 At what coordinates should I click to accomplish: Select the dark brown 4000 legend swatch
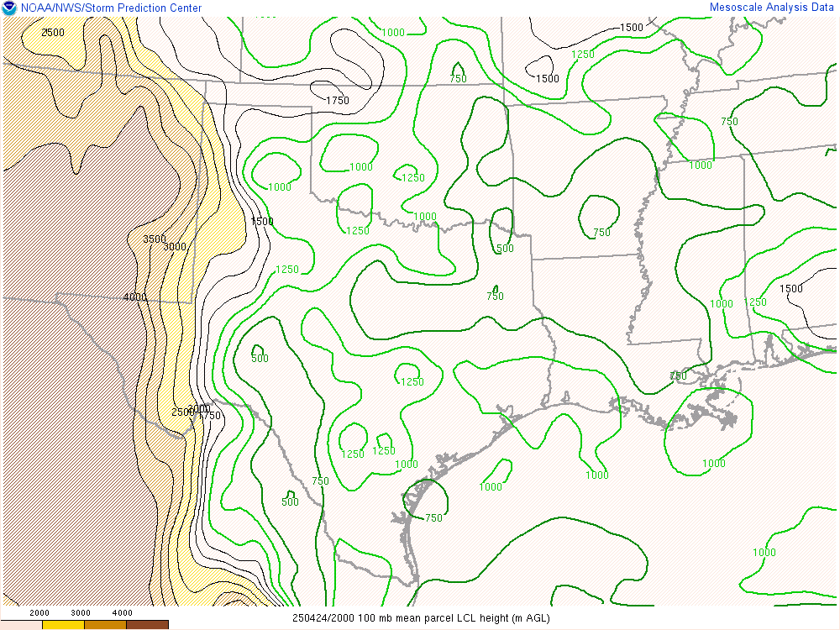pos(147,624)
